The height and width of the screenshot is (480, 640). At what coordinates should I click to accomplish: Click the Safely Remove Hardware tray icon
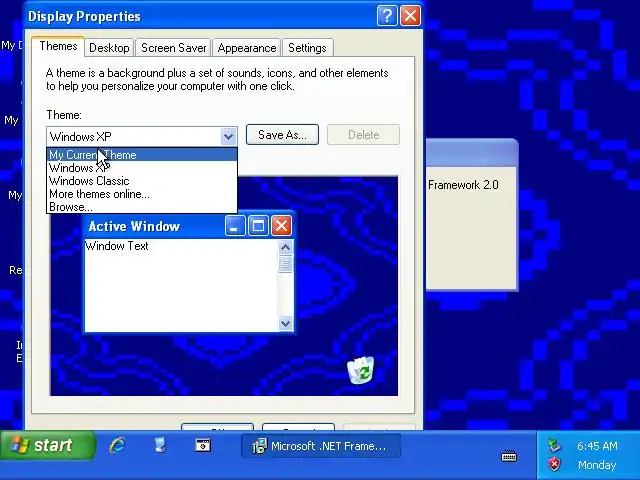click(x=554, y=445)
